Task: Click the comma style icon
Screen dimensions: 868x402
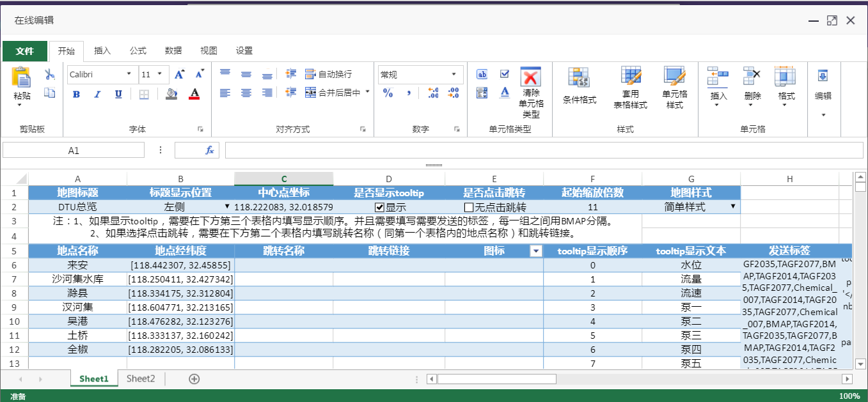Action: (409, 93)
